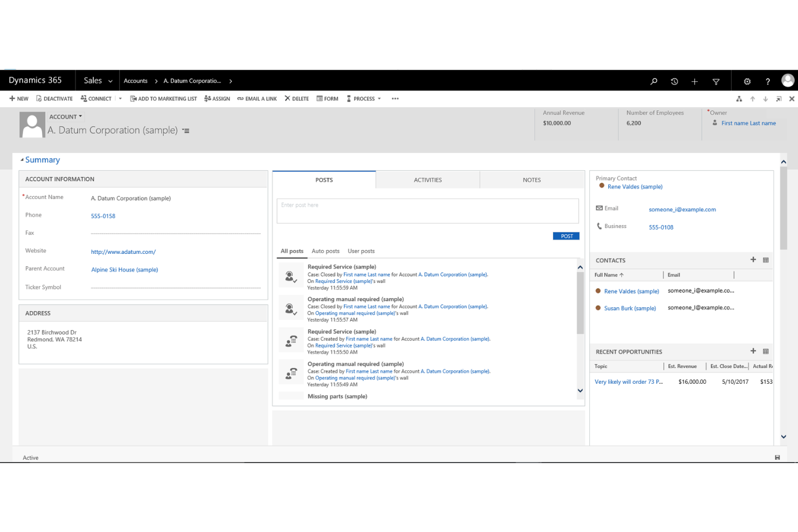
Task: Click CONNECT command
Action: pyautogui.click(x=96, y=99)
